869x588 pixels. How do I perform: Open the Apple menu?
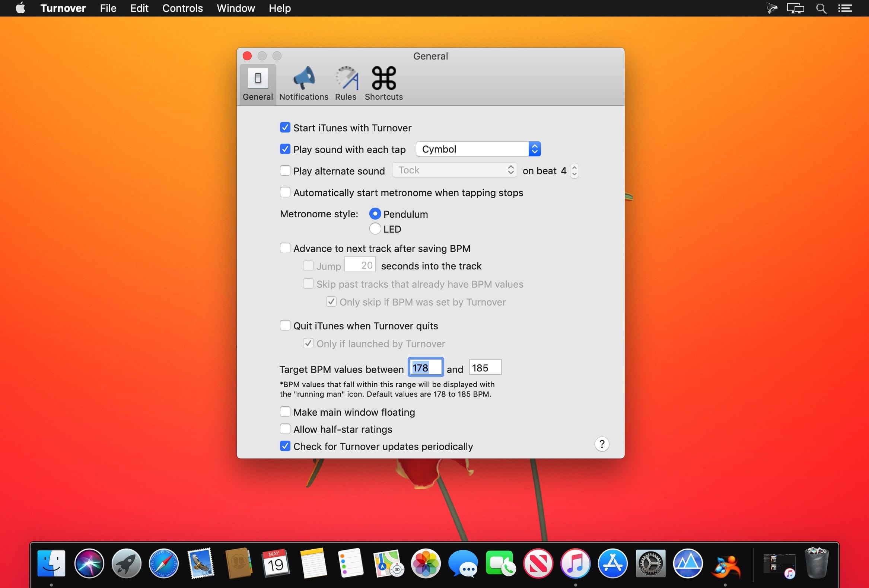coord(20,8)
